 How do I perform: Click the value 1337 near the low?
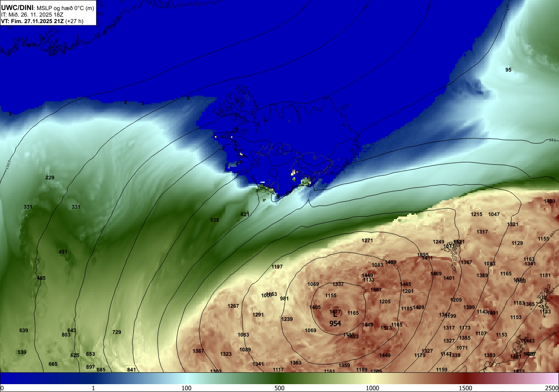338,284
